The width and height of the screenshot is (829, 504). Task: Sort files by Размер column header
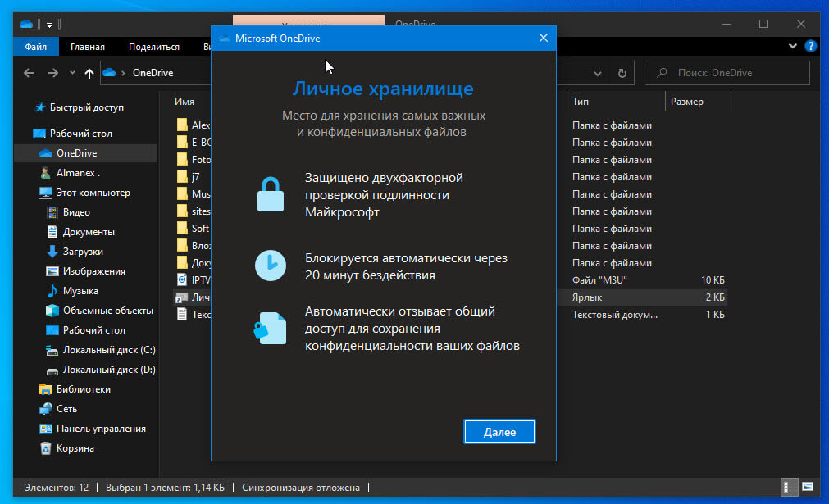tap(687, 102)
